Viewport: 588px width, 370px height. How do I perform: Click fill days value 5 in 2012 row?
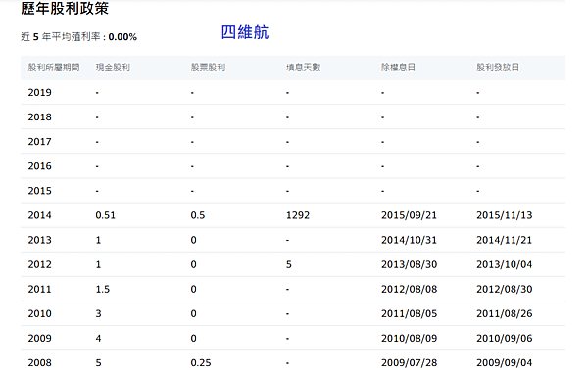click(x=289, y=264)
